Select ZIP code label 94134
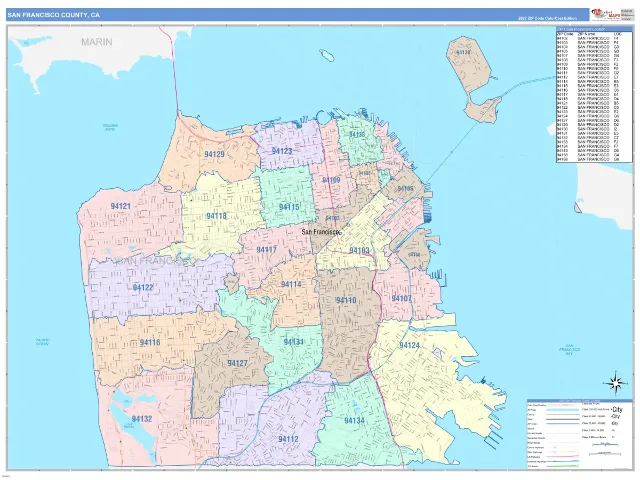Viewport: 640px width, 480px height. [354, 420]
